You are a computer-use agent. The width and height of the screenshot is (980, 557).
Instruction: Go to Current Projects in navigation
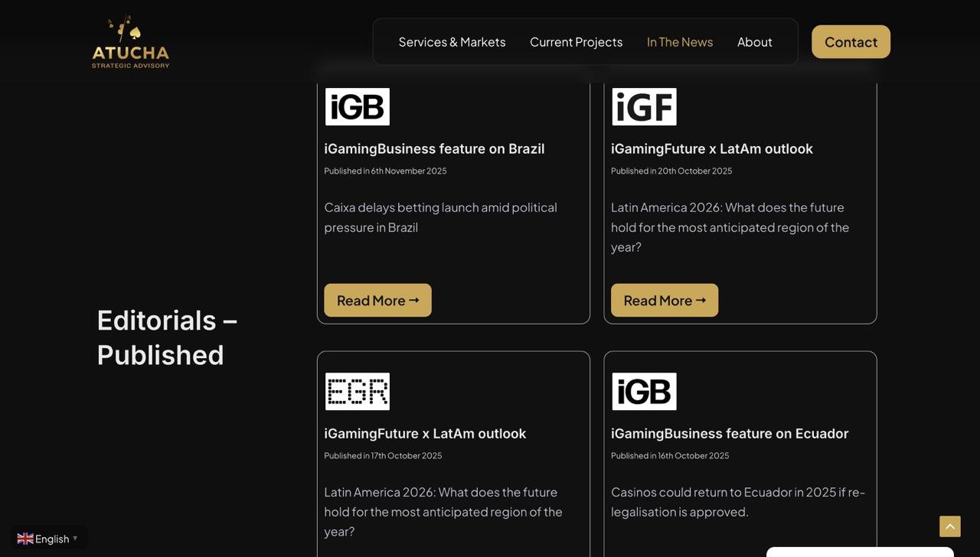[576, 42]
